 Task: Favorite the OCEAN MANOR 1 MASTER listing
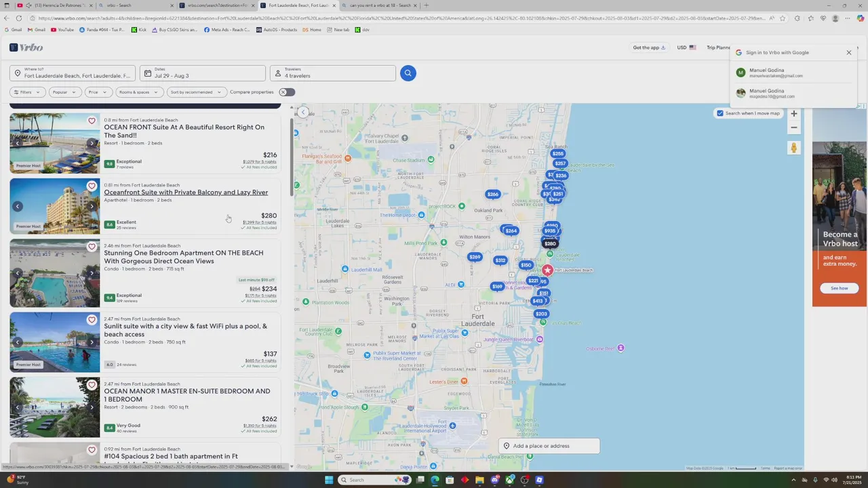click(92, 385)
